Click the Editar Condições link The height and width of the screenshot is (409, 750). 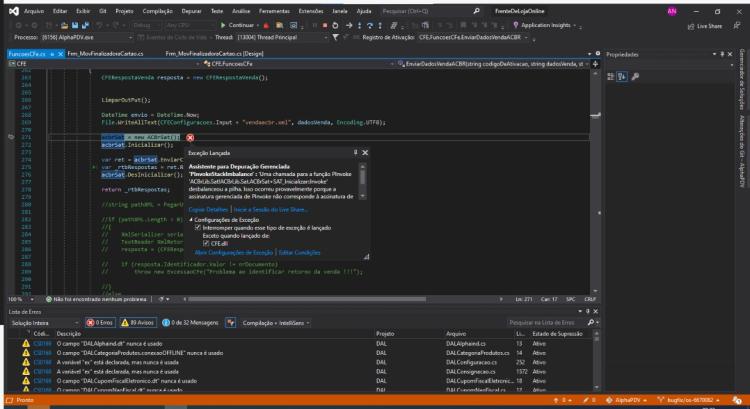pyautogui.click(x=299, y=252)
